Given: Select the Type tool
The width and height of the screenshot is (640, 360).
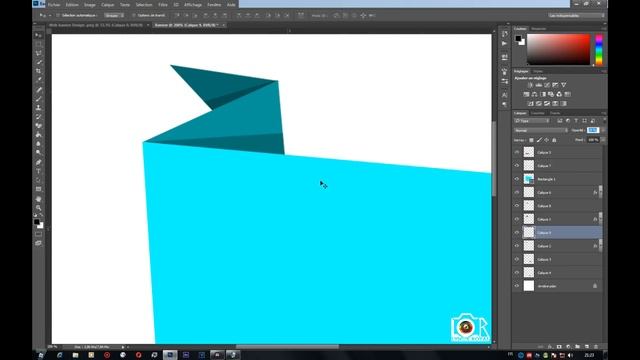Looking at the screenshot, I should click(x=38, y=171).
